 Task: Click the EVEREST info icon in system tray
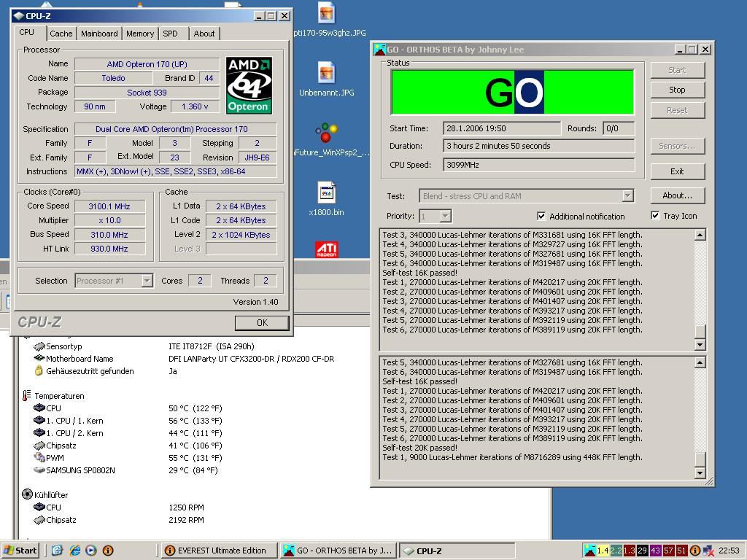tap(695, 551)
